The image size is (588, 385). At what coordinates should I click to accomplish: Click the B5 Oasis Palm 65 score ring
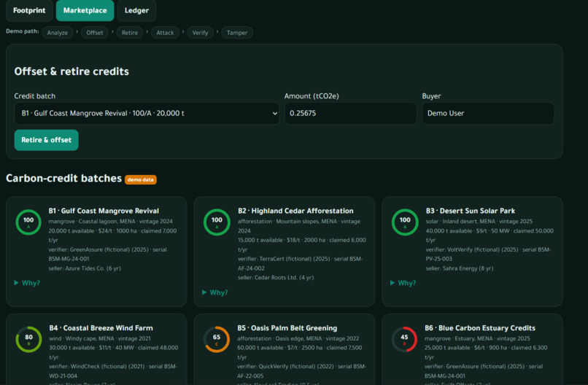point(217,339)
